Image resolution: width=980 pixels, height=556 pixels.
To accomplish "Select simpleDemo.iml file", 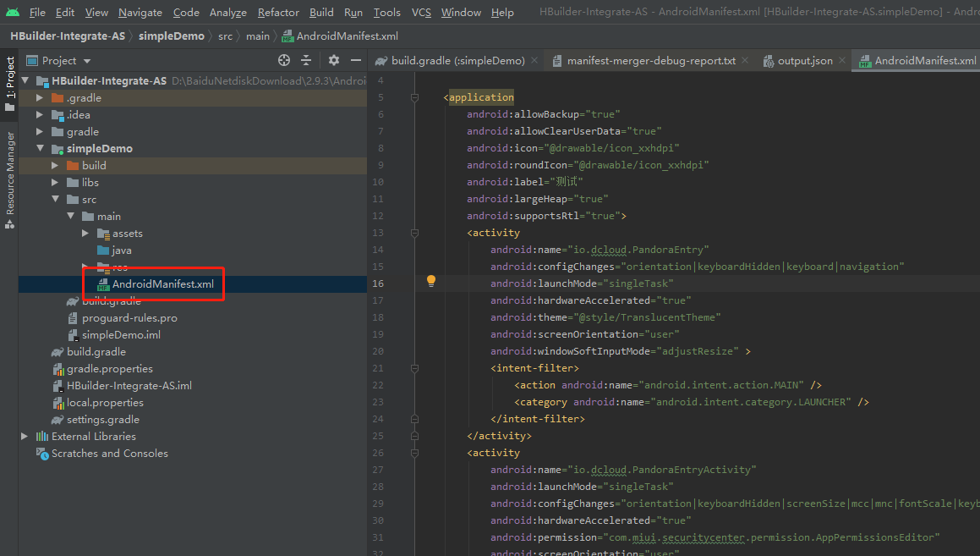I will [x=114, y=334].
